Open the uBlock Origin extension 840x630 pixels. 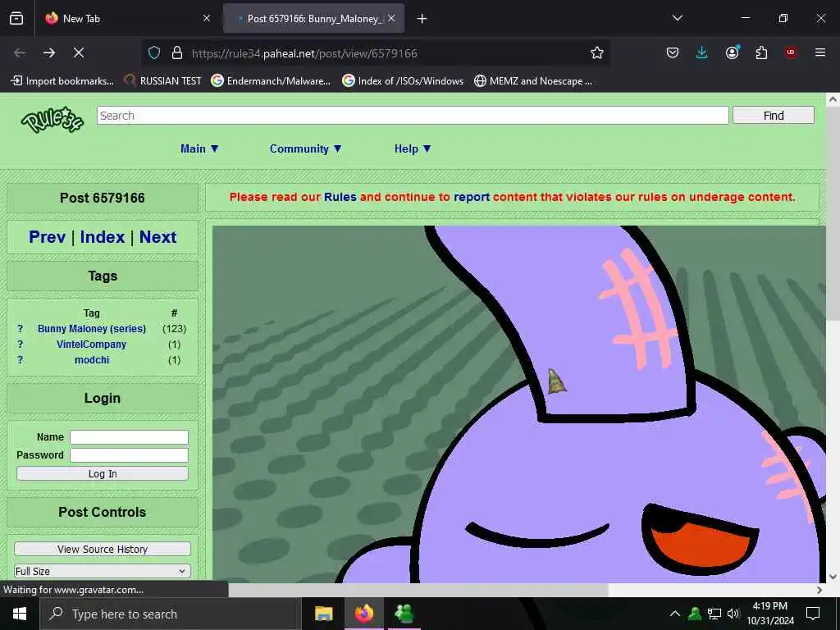pyautogui.click(x=791, y=52)
